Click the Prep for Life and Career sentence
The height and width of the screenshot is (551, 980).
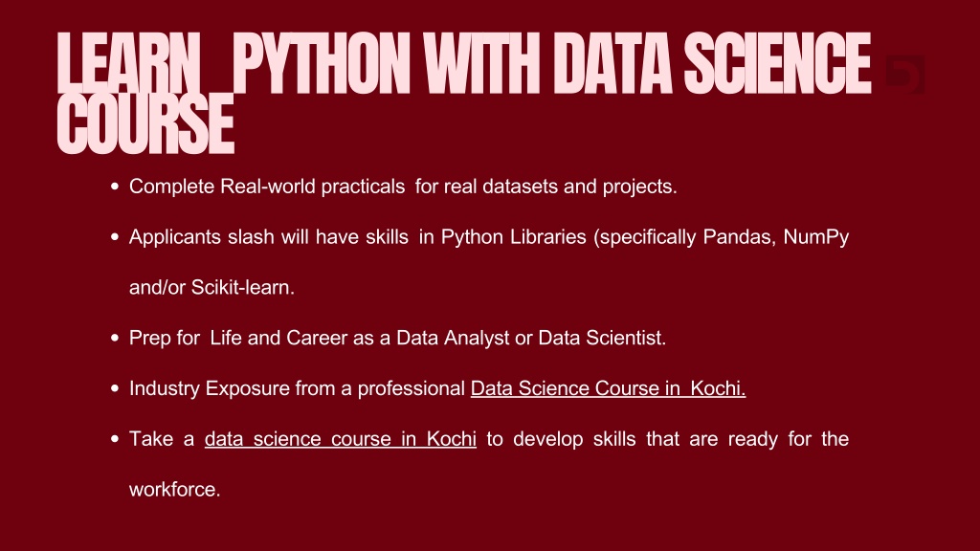click(397, 338)
